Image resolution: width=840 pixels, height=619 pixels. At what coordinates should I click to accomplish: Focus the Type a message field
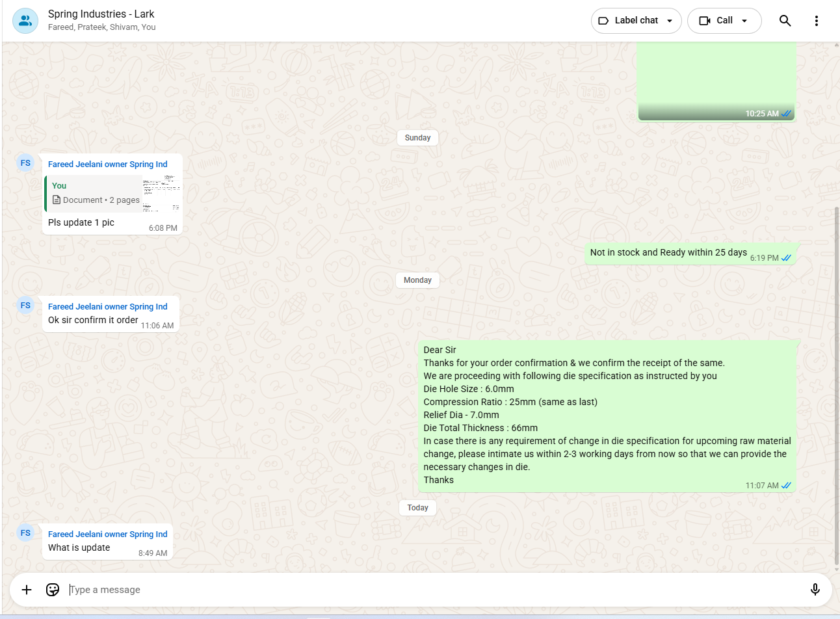(429, 590)
